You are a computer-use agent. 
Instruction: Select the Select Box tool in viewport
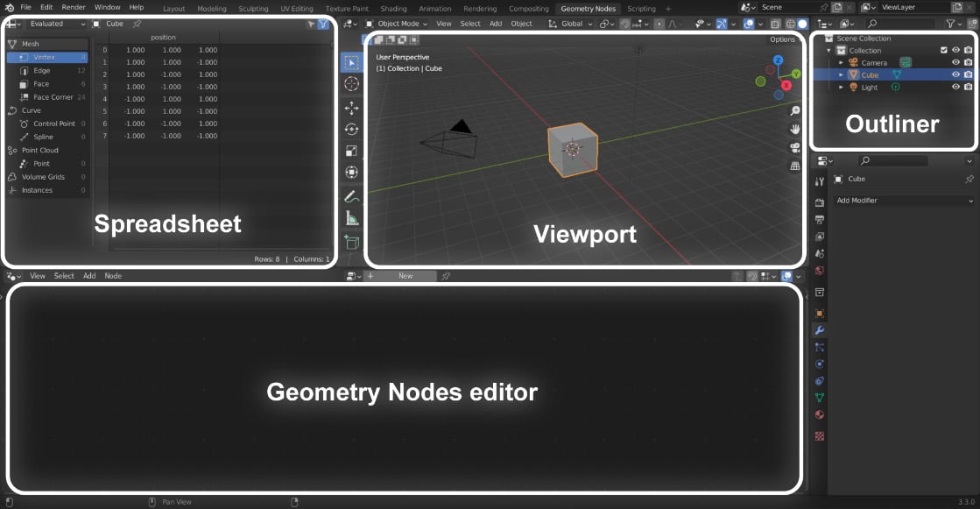pyautogui.click(x=352, y=62)
